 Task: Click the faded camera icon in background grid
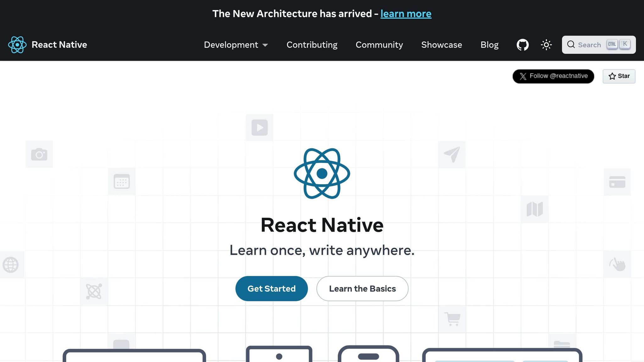[39, 154]
